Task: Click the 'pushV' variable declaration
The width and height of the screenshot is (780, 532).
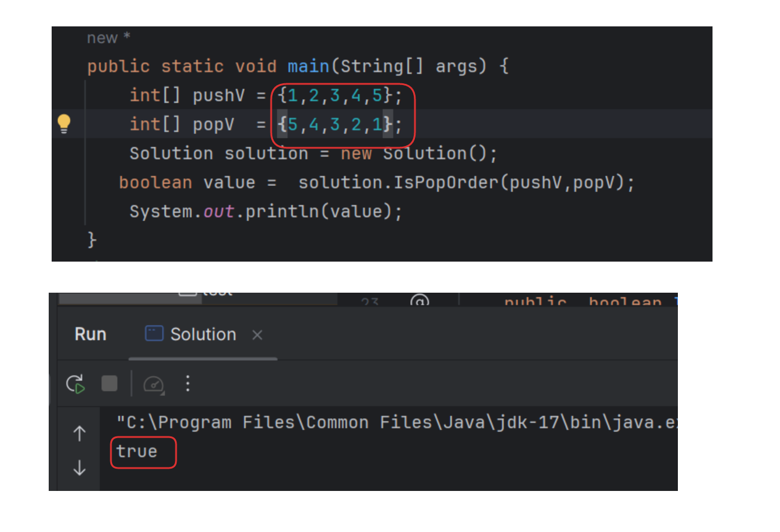Action: click(218, 95)
